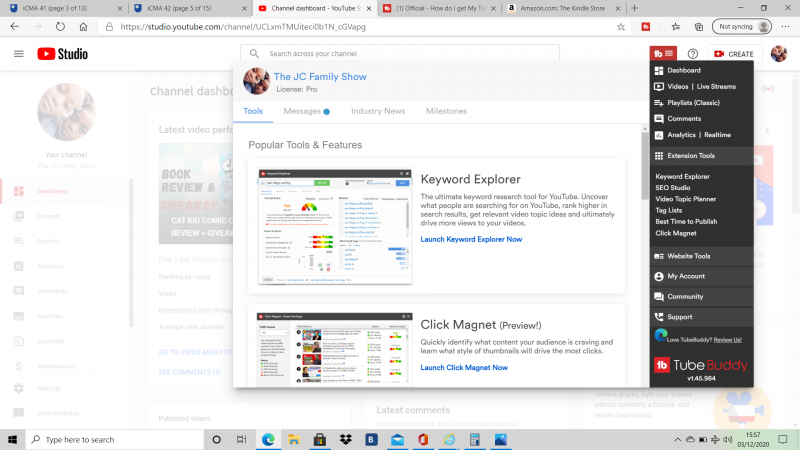Switch to the Industry News tab
Screen dimensions: 800x450
pos(378,111)
